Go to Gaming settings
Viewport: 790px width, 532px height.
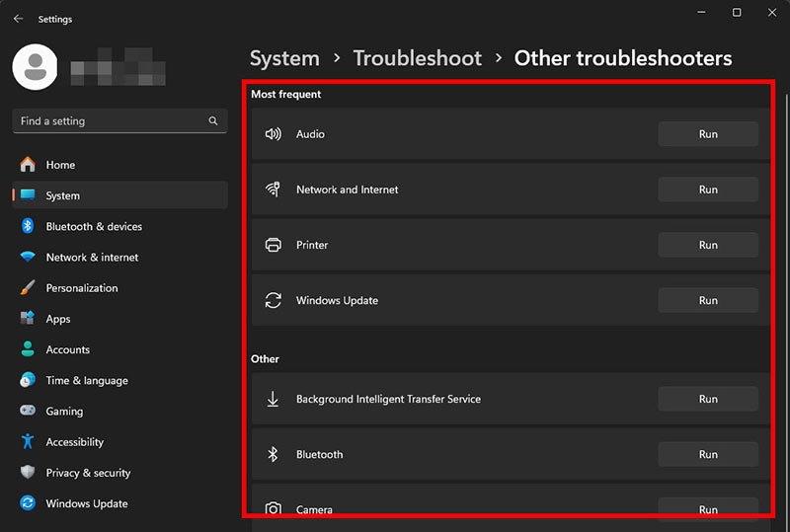(x=119, y=411)
